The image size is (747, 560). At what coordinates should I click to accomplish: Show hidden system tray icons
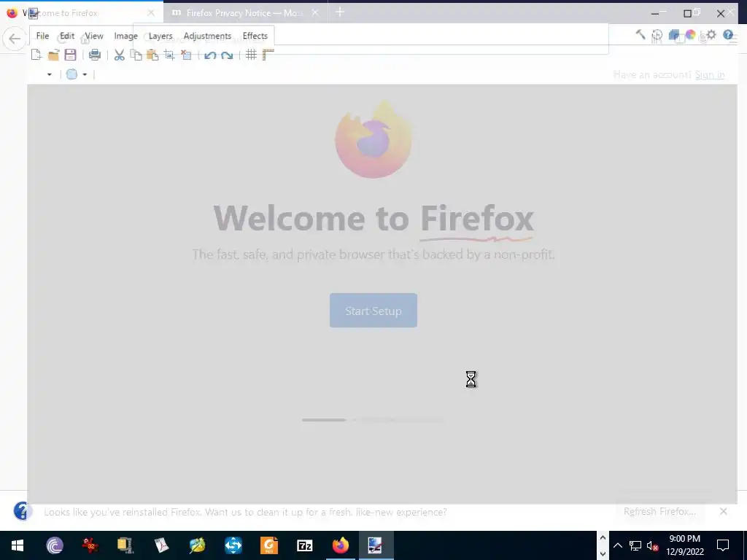click(x=618, y=545)
